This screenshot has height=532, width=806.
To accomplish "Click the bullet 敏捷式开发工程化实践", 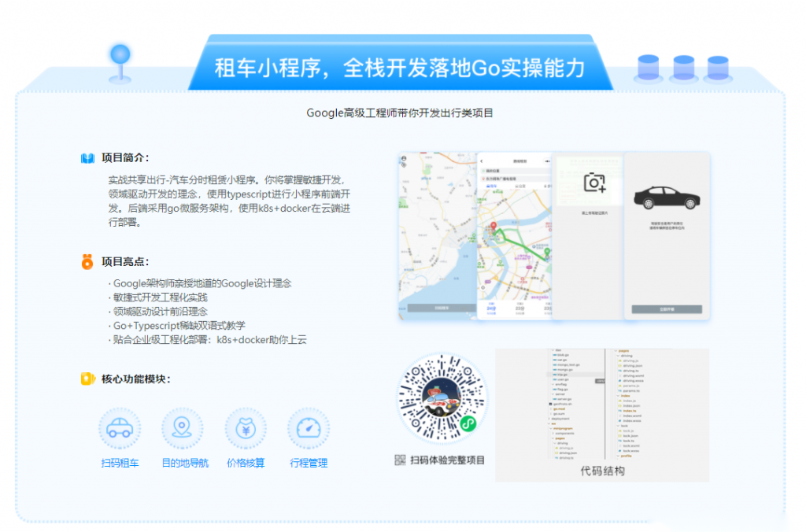I will (157, 297).
